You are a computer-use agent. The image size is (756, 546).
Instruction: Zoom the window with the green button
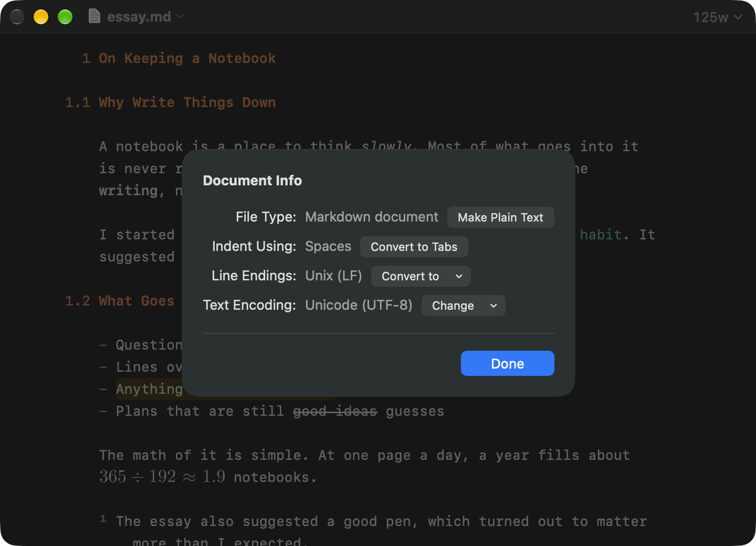(x=65, y=17)
